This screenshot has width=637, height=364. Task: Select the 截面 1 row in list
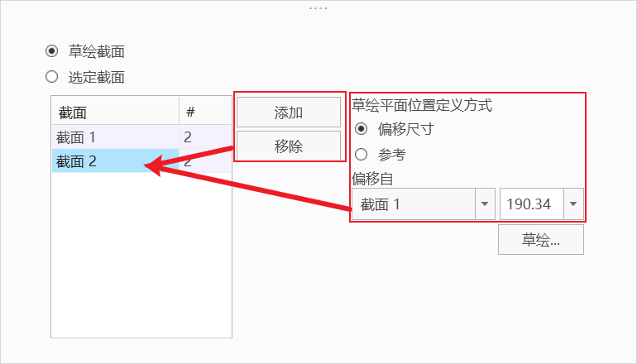coord(141,136)
